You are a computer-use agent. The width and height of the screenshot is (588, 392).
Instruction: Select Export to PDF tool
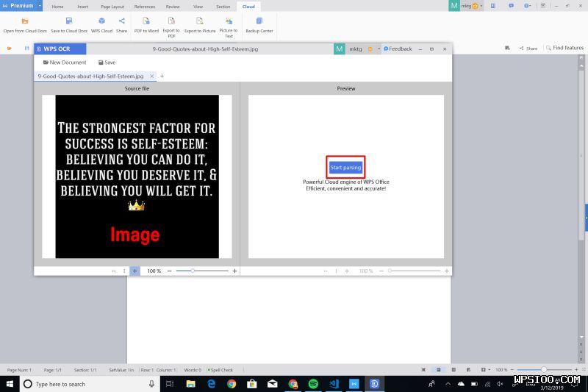point(171,21)
